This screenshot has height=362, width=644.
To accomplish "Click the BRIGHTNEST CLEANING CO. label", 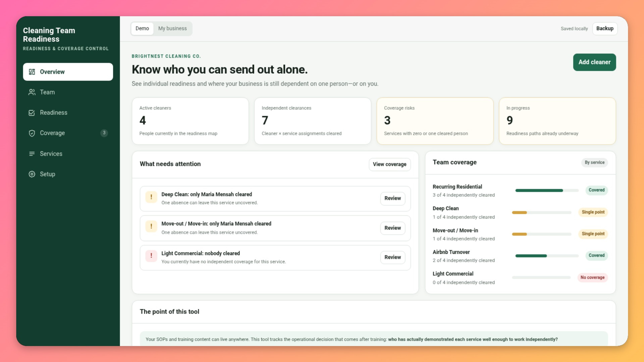I will tap(166, 56).
